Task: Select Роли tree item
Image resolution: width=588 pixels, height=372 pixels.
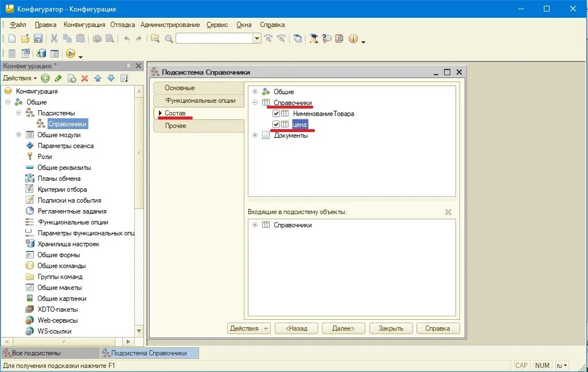Action: 45,157
